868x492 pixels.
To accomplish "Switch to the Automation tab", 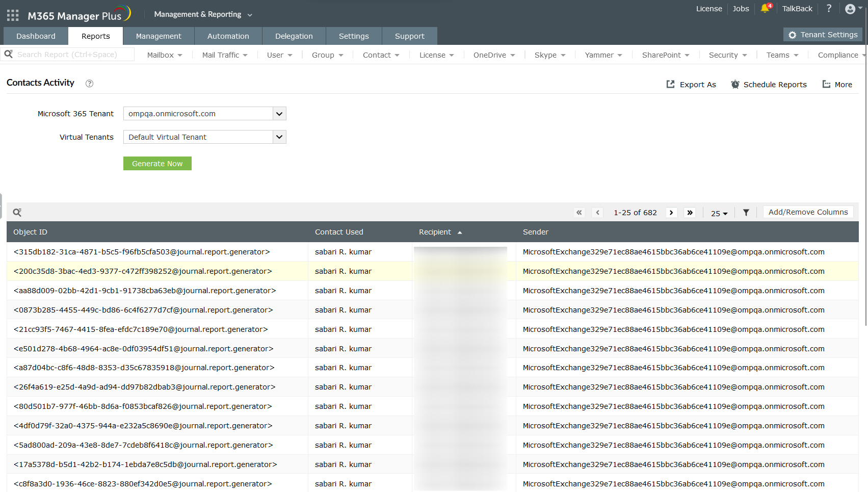I will (x=228, y=36).
